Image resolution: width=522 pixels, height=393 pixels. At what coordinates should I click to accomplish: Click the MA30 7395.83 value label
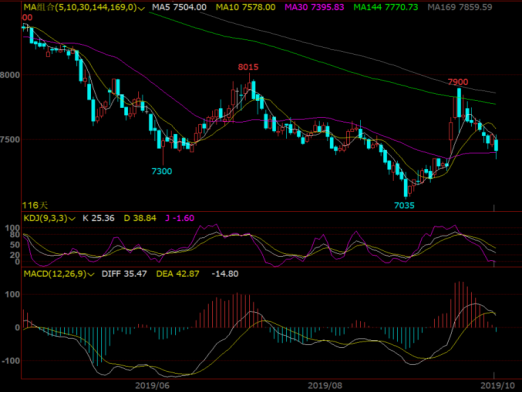click(x=314, y=7)
